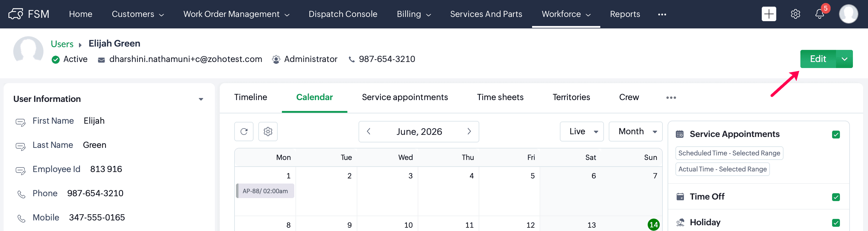The height and width of the screenshot is (231, 868).
Task: Open the quick create plus icon
Action: pos(769,14)
